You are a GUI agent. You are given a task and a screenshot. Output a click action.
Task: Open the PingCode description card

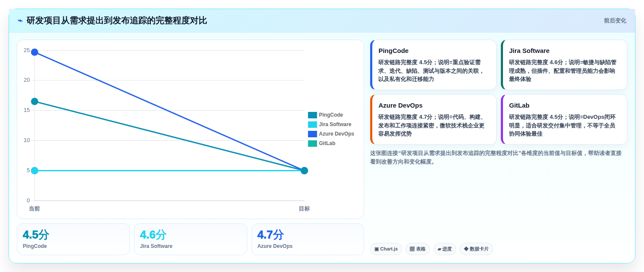point(433,65)
